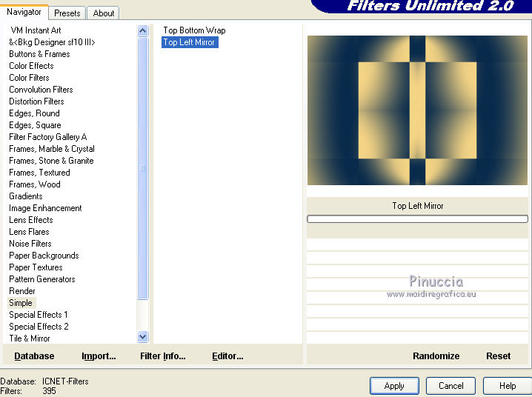
Task: Select Filter Factory Gallery A
Action: point(48,137)
